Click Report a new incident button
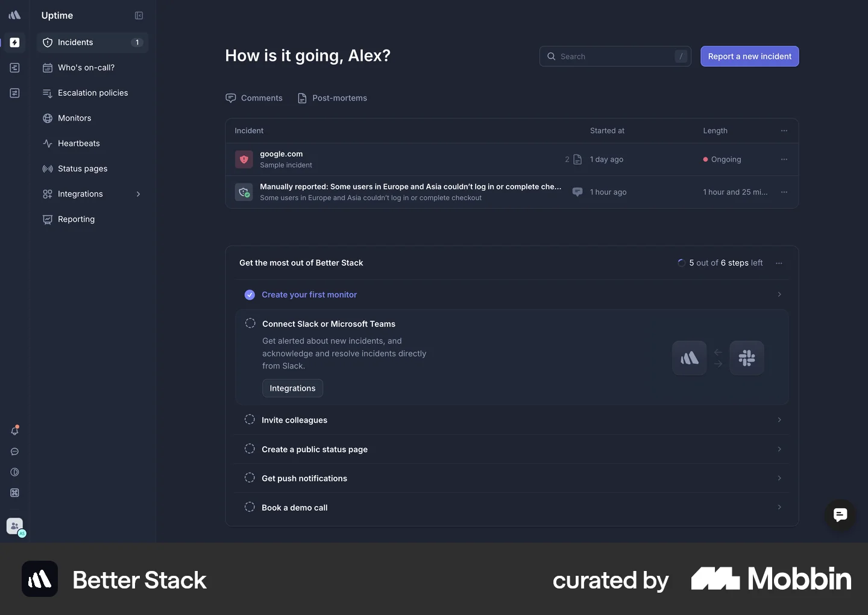Viewport: 868px width, 615px height. (749, 56)
